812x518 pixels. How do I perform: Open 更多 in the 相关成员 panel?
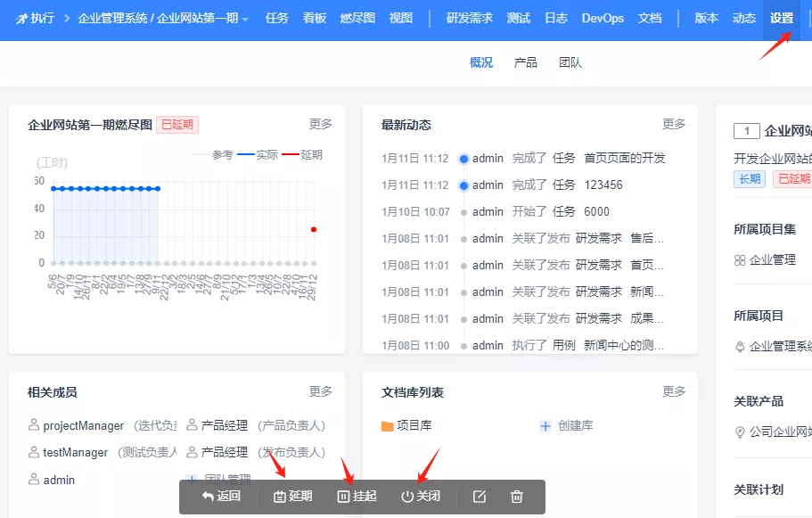[x=321, y=391]
